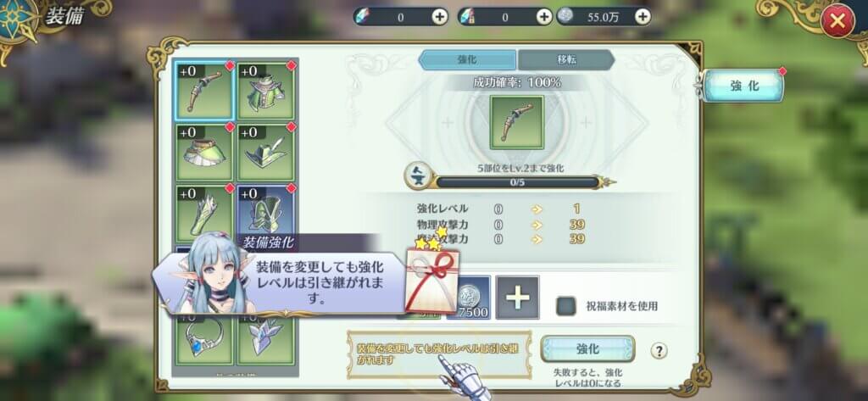868x401 pixels.
Task: Select the blue-highlighted cloak slot
Action: [x=266, y=211]
